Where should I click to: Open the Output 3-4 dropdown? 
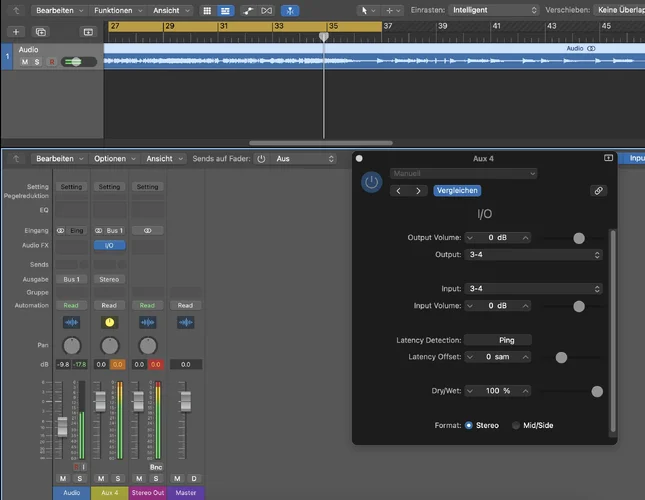click(x=534, y=255)
